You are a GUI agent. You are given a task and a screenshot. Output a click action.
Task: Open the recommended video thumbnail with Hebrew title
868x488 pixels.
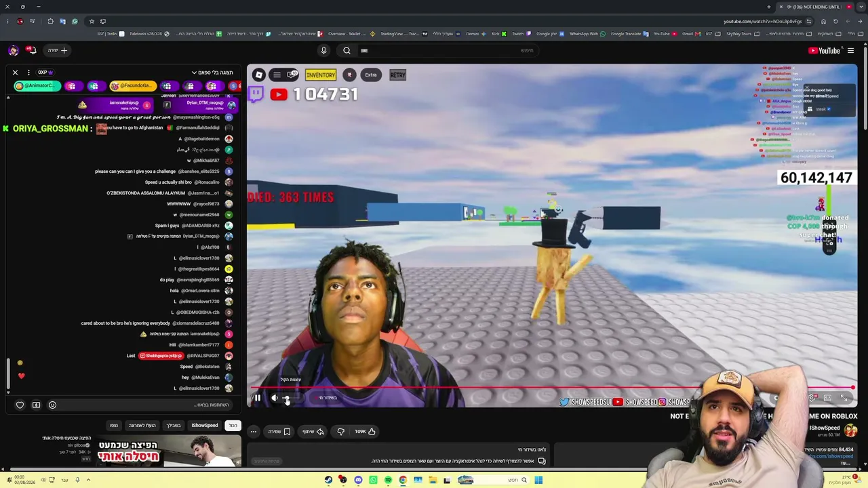(169, 451)
